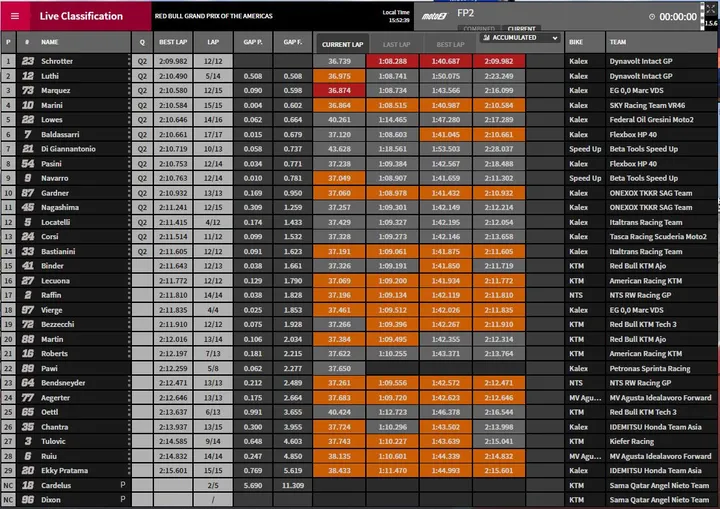Click Pawi's 37.650 sector time
The image size is (720, 509).
click(x=339, y=368)
